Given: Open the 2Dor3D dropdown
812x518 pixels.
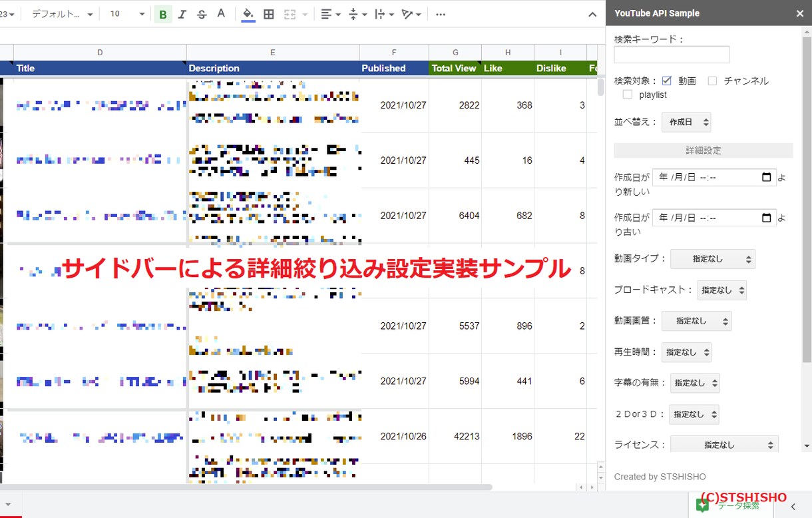Looking at the screenshot, I should [x=694, y=414].
